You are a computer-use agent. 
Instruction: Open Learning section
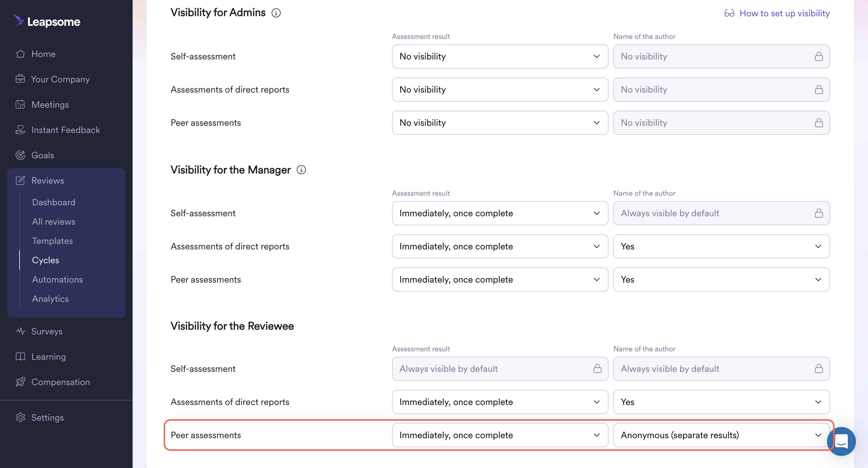[49, 356]
